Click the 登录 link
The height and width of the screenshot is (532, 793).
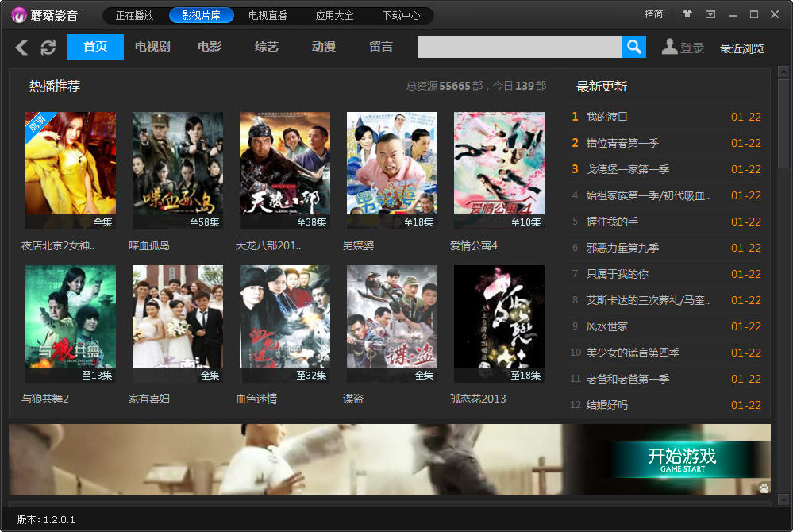click(692, 48)
